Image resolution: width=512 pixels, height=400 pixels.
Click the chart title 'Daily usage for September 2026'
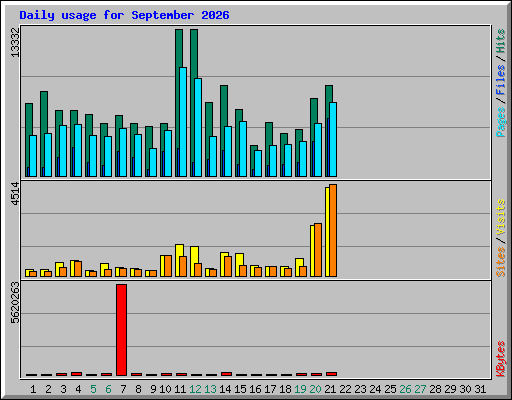tap(124, 15)
